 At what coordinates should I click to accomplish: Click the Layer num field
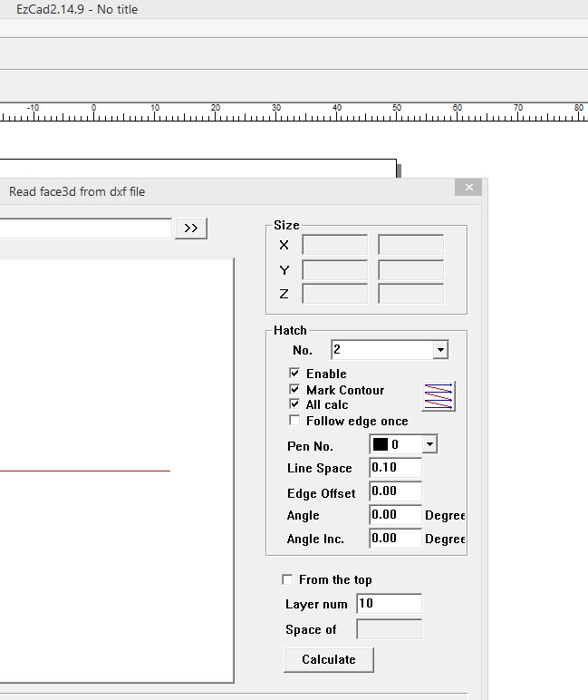point(389,604)
